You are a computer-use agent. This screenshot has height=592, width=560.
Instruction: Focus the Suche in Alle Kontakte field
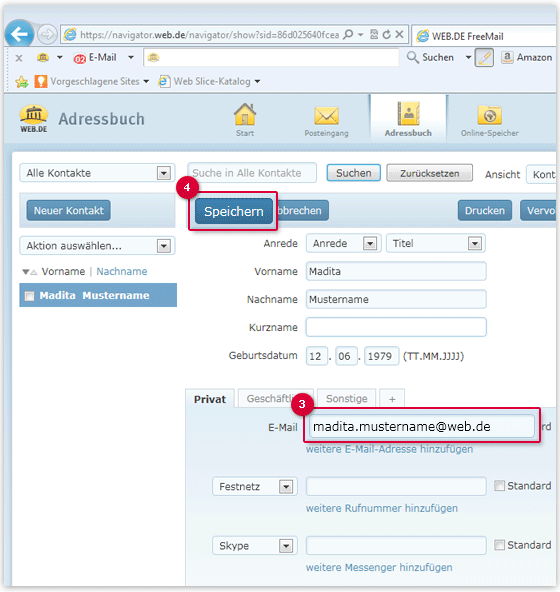[252, 173]
